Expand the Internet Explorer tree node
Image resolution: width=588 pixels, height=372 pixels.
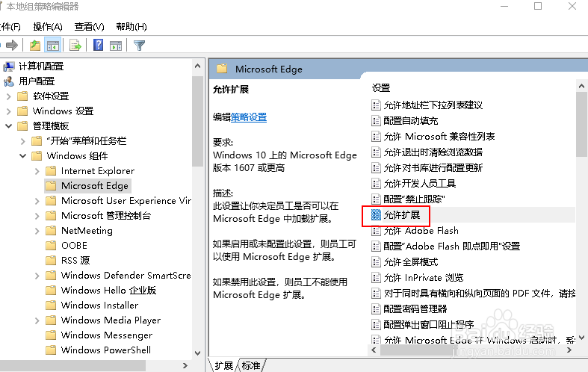coord(37,171)
